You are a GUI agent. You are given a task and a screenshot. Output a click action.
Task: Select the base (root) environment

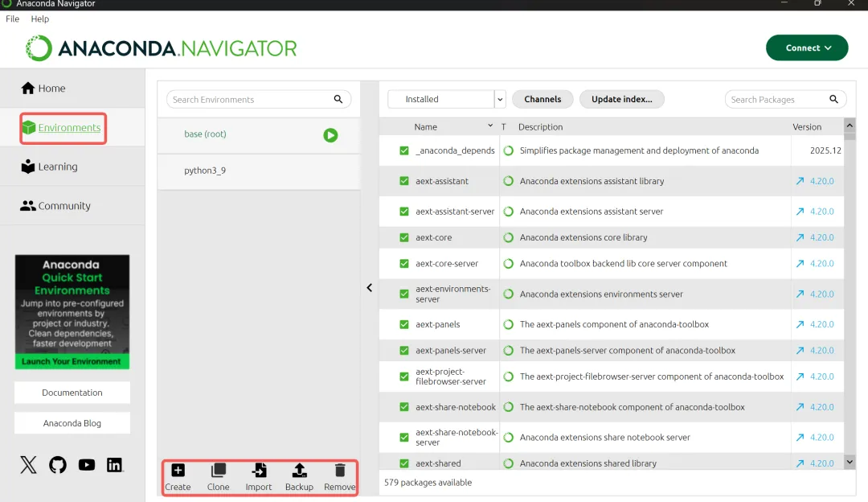click(259, 135)
